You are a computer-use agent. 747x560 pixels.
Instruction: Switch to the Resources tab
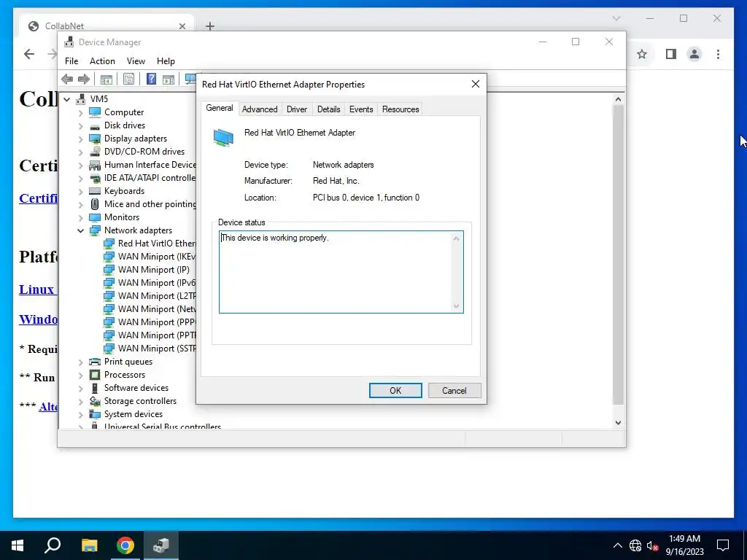click(400, 109)
